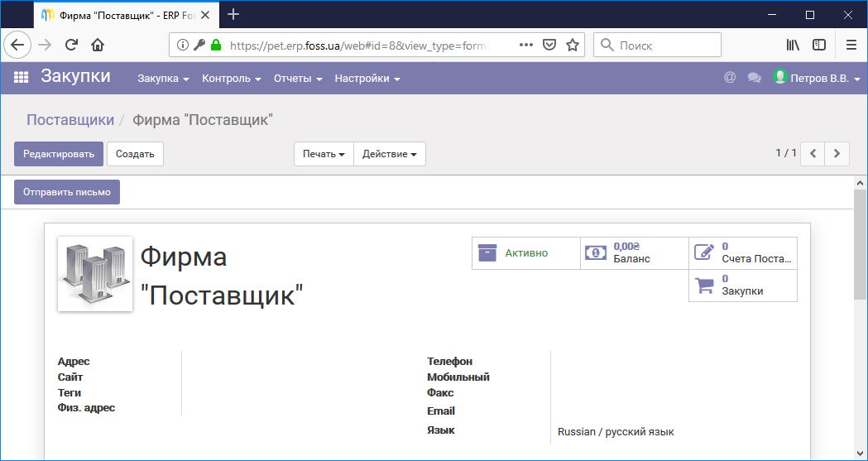Bookmark this page with the star
Viewport: 868px width, 461px height.
point(573,46)
